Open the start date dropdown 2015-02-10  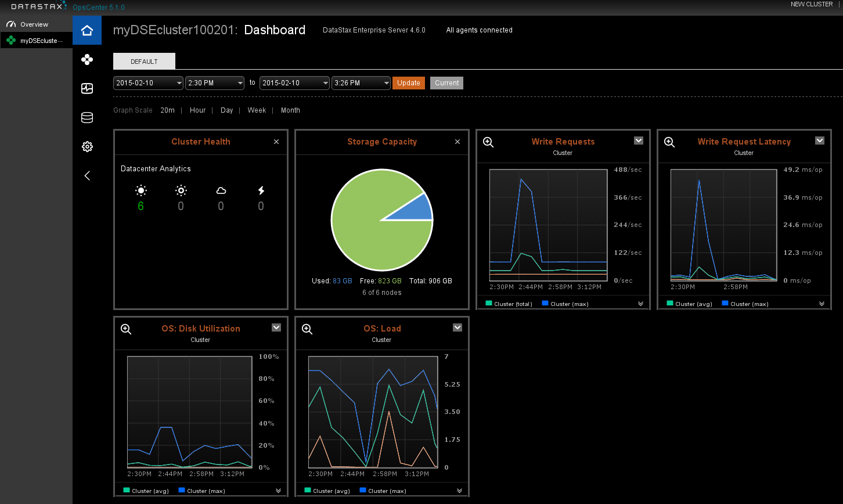148,83
